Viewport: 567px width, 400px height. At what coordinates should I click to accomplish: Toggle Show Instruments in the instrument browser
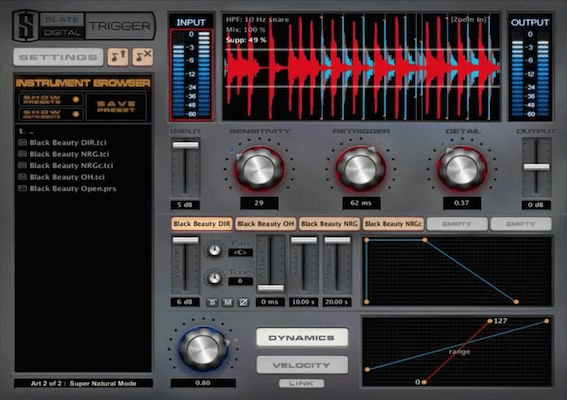[x=51, y=114]
